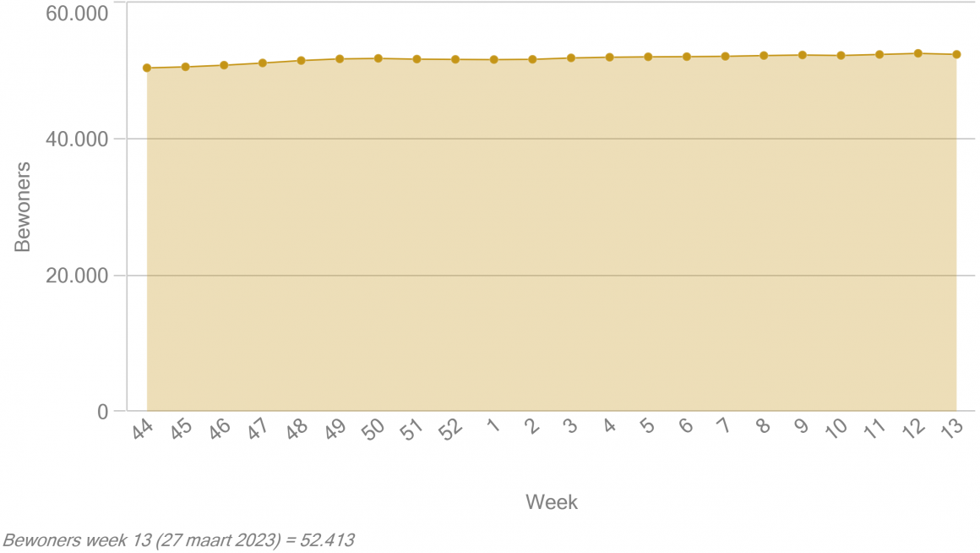Click x-axis tick label 10

click(836, 428)
